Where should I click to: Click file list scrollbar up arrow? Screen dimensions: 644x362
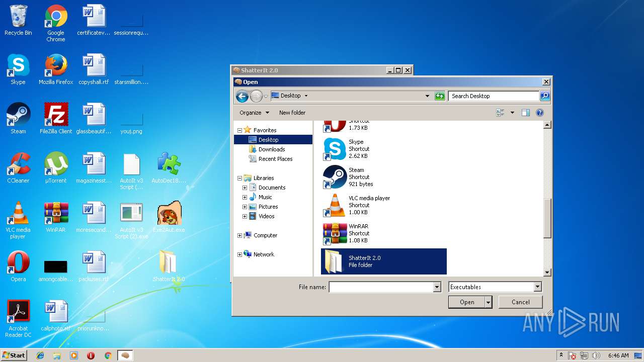547,125
